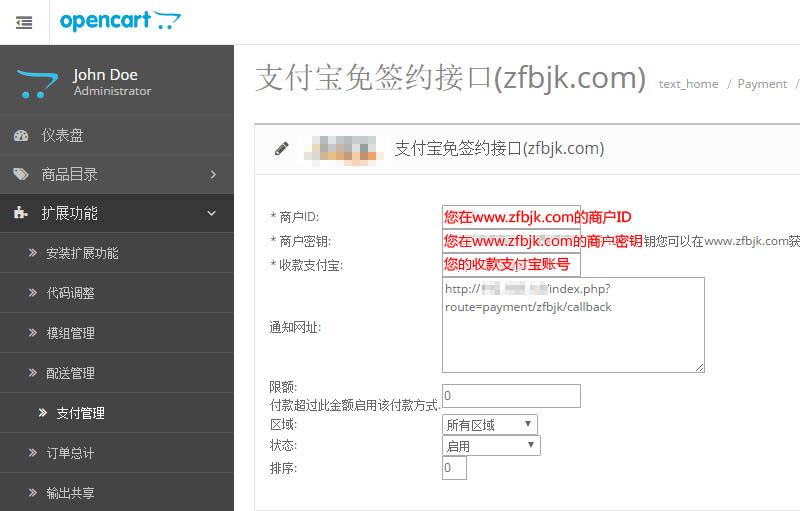The image size is (800, 511).
Task: Go to 支付管理 submenu item
Action: pos(117,413)
